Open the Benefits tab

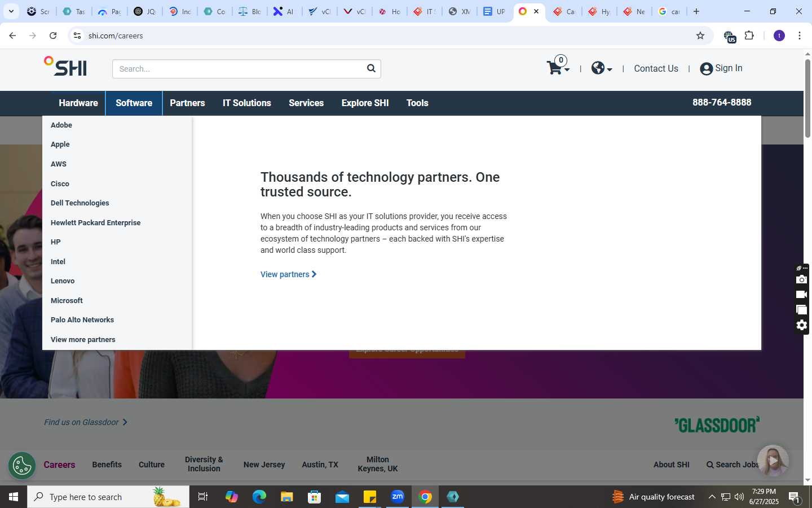(107, 465)
